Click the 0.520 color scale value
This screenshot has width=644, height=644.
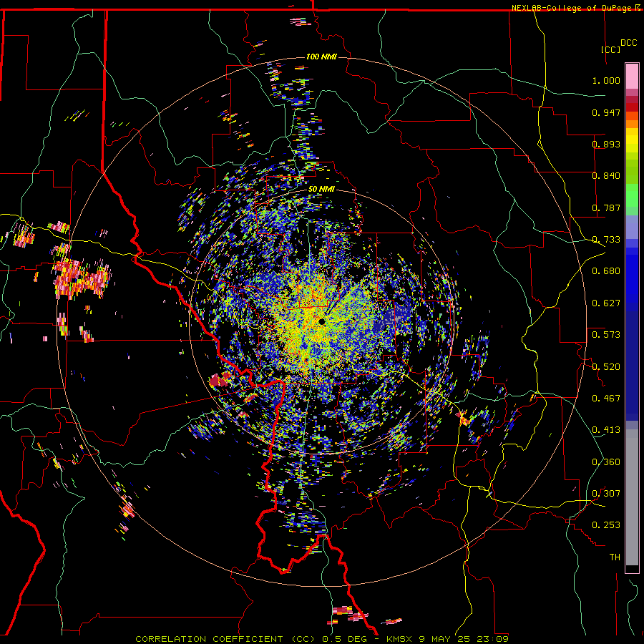pyautogui.click(x=606, y=367)
